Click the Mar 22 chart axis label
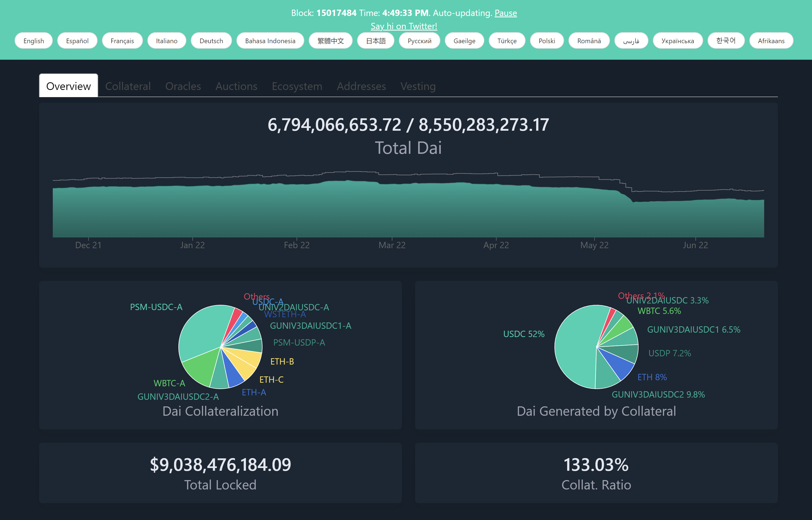 pos(392,245)
